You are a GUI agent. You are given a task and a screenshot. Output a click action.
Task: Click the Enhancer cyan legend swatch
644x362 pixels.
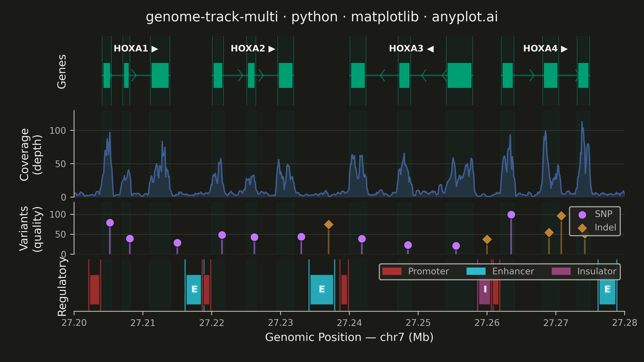click(x=476, y=271)
